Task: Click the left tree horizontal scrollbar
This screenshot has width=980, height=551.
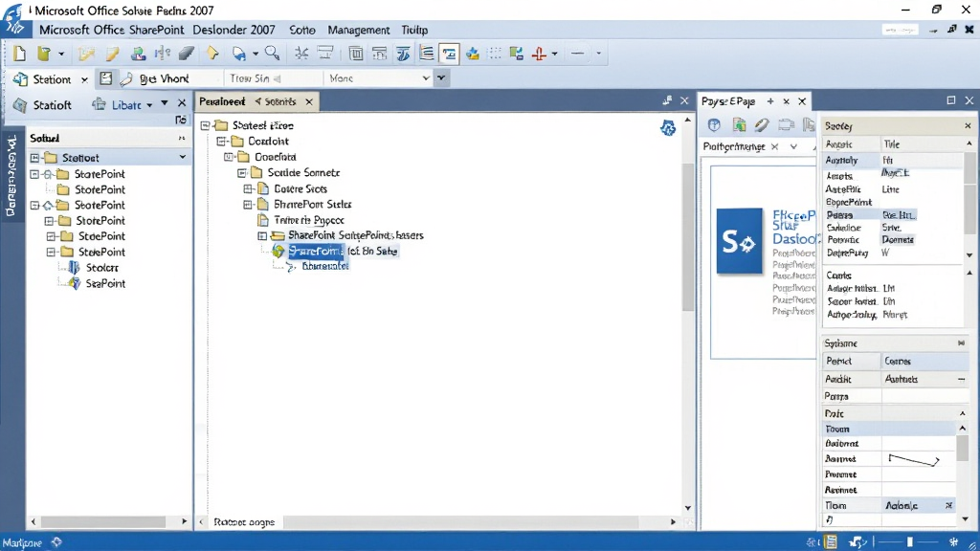Action: (x=103, y=521)
